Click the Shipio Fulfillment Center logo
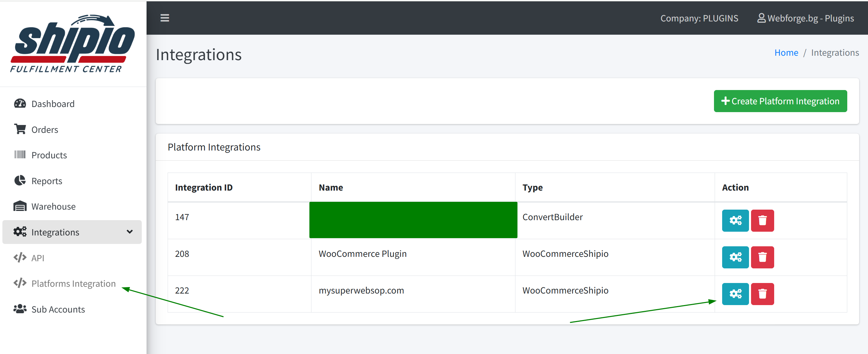Image resolution: width=868 pixels, height=354 pixels. point(72,43)
